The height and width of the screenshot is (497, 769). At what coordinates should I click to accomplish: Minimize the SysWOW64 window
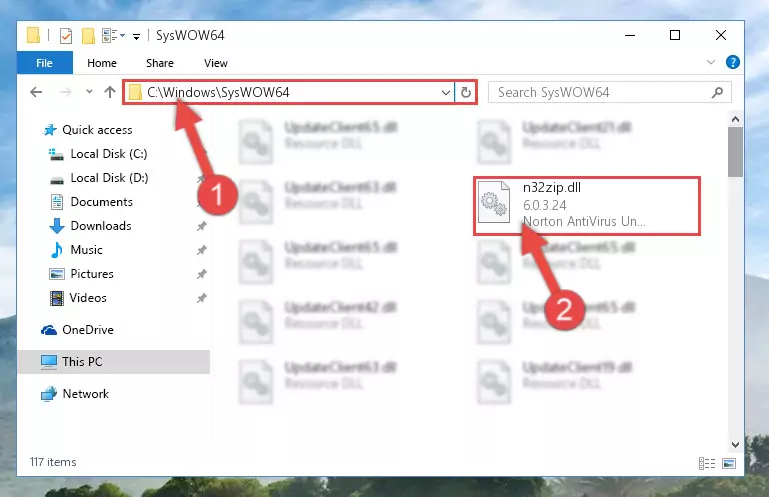[630, 35]
